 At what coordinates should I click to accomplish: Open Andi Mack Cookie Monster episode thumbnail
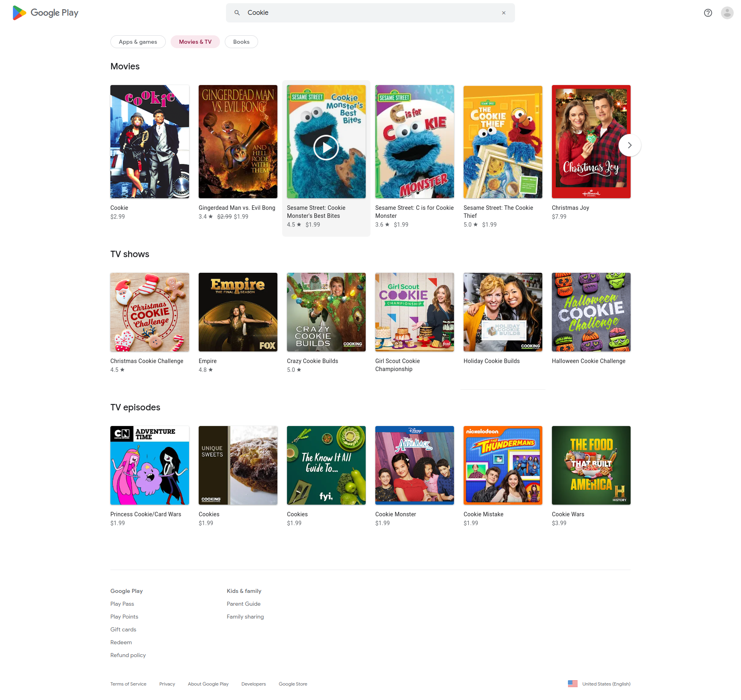tap(415, 465)
